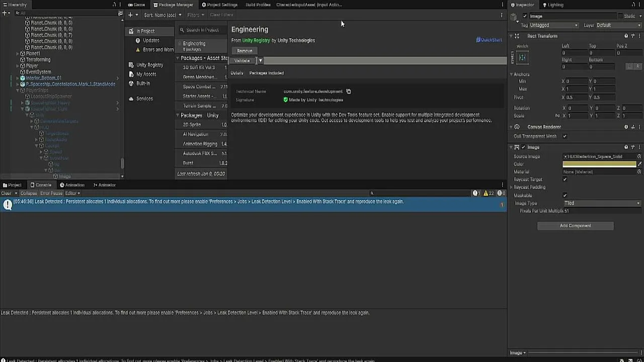Toggle console warnings count icon

(489, 193)
